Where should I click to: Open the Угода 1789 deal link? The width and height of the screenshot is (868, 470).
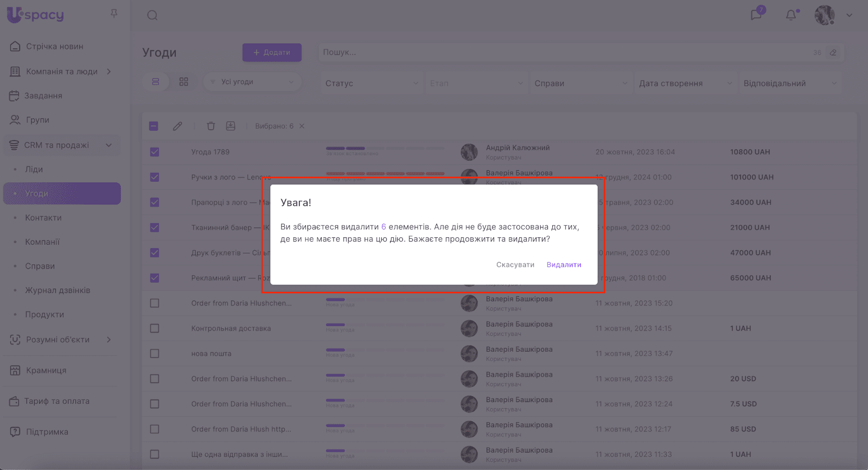(210, 152)
